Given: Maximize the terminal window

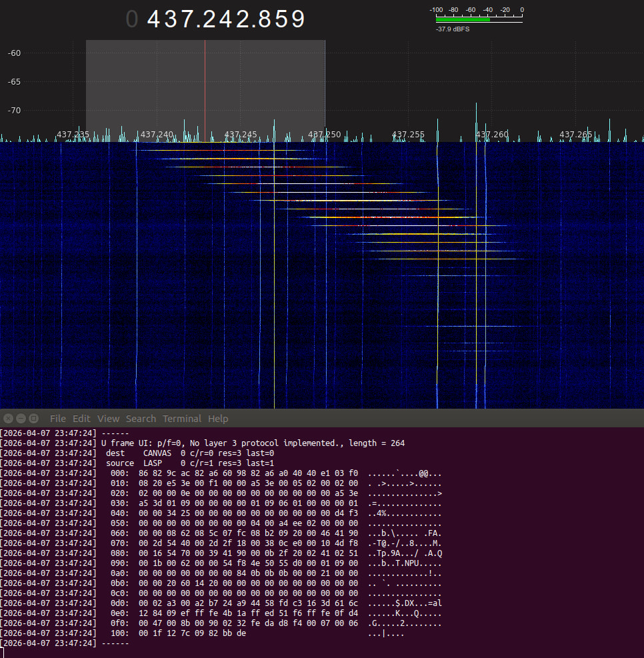Looking at the screenshot, I should [x=34, y=419].
